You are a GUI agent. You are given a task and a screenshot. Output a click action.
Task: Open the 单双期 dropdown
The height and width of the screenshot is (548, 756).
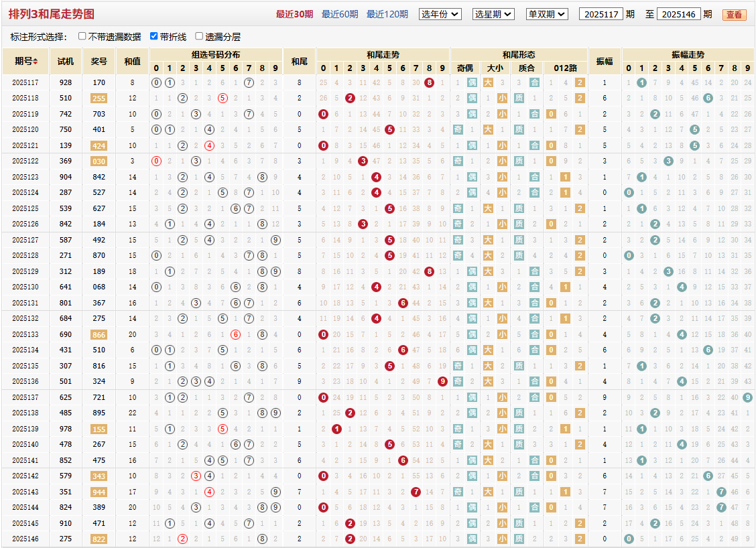pyautogui.click(x=548, y=15)
